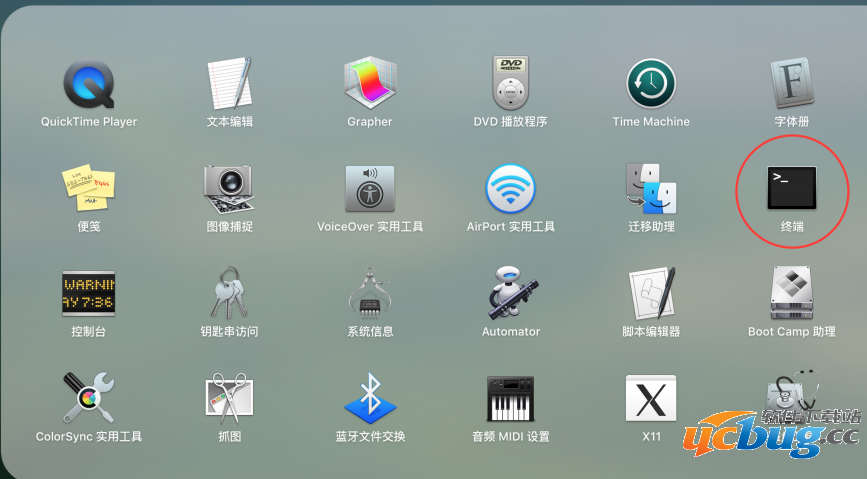Viewport: 867px width, 479px height.
Task: Launch 图像捕捉 Image Capture
Action: coord(229,189)
